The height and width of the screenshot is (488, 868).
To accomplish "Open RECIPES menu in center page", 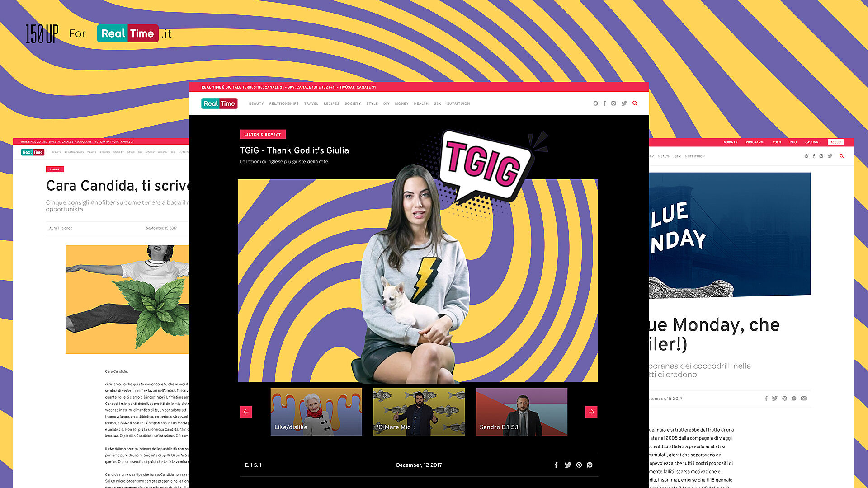I will (x=331, y=103).
